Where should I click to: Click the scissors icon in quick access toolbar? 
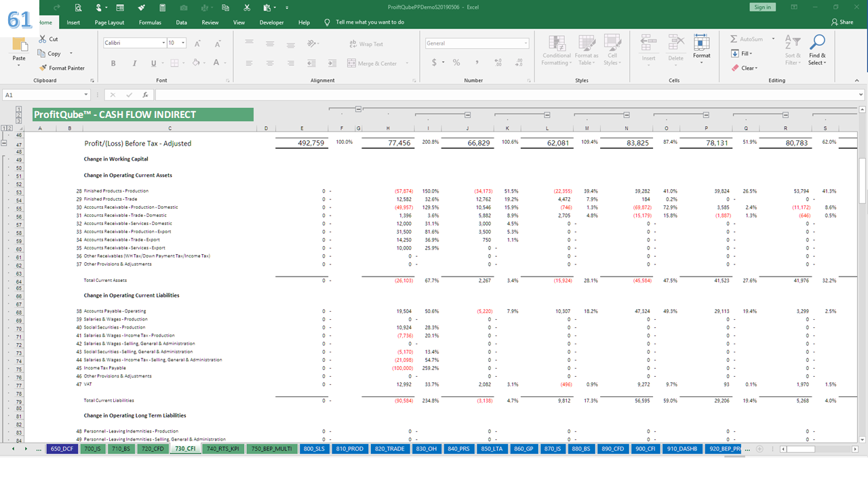[x=246, y=7]
